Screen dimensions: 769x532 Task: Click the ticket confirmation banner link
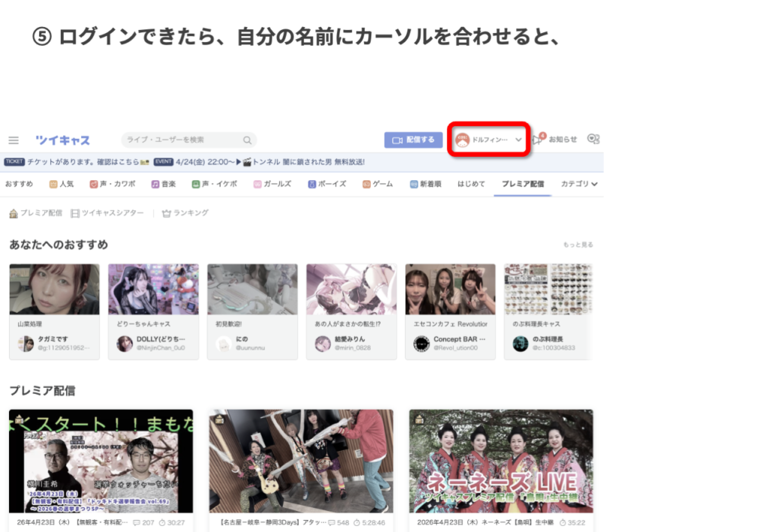[77, 161]
